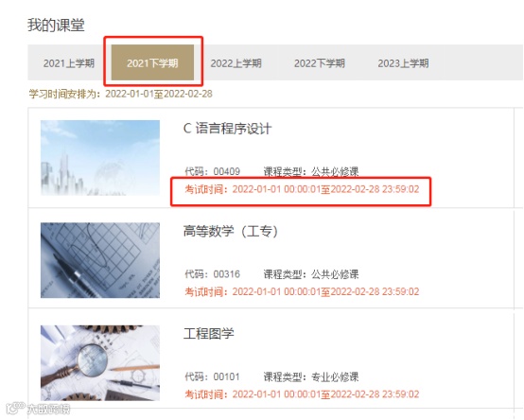Image resolution: width=524 pixels, height=420 pixels.
Task: Click exam time text of 工程图学
Action: [x=302, y=394]
